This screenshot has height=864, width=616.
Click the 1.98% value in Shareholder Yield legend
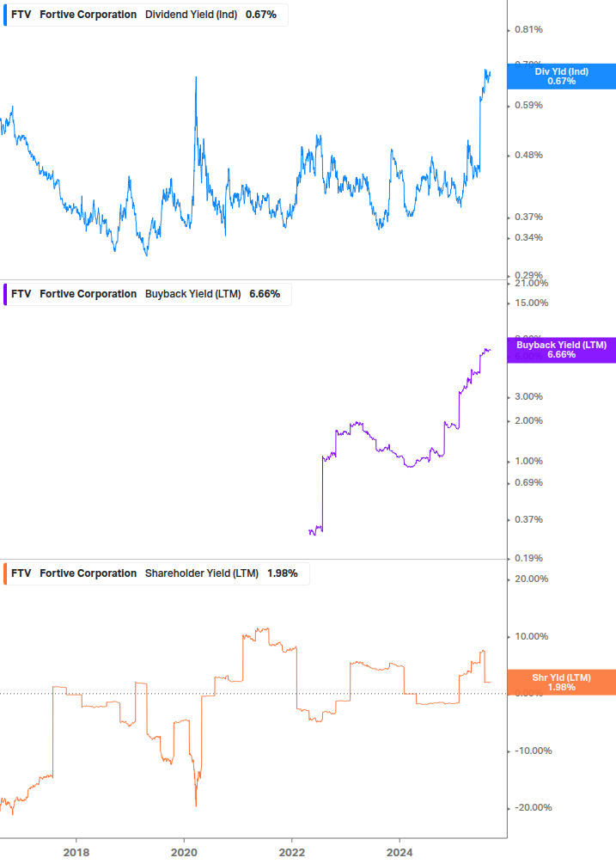click(282, 573)
